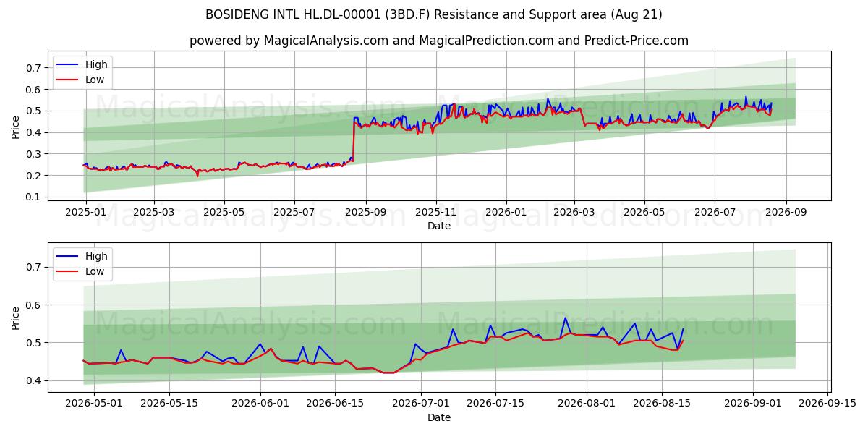Click the '2025-01' x-axis label

(x=87, y=213)
